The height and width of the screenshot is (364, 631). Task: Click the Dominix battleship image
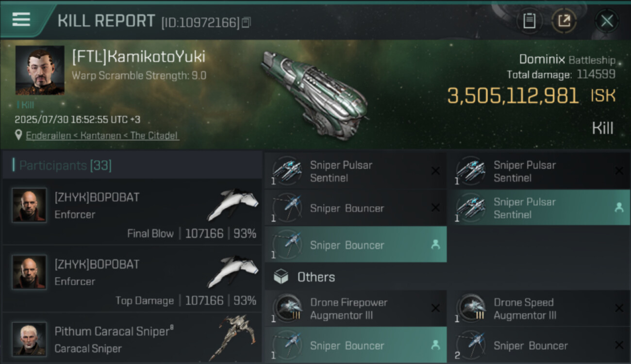(315, 94)
